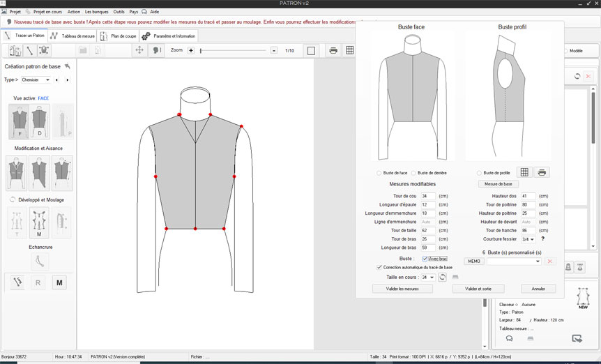Open the Type Chemisier dropdown
This screenshot has height=364, width=601.
tap(36, 80)
